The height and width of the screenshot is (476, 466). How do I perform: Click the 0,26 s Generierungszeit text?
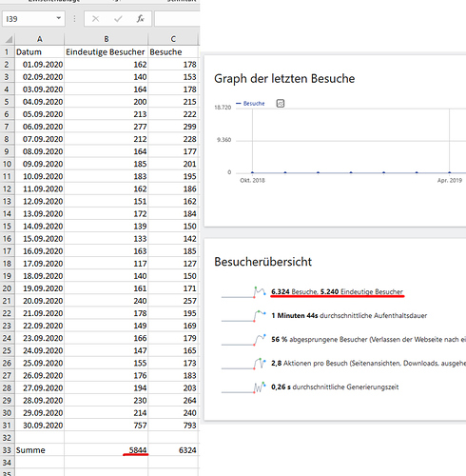point(335,387)
